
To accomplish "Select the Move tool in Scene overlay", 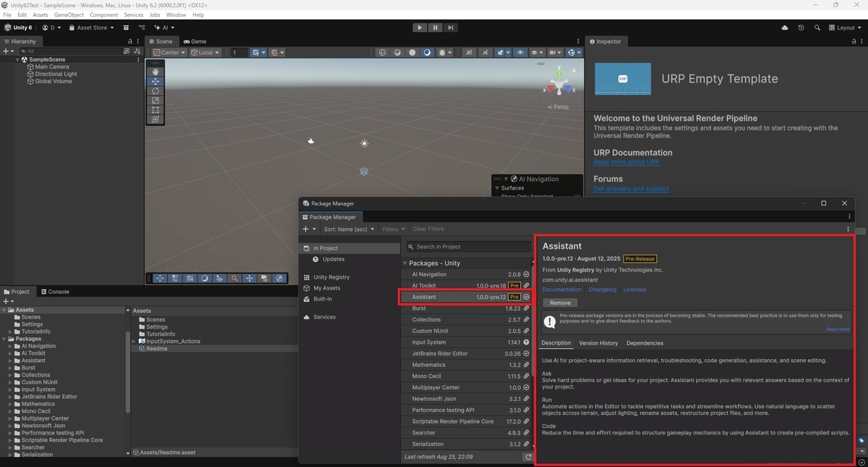I will click(156, 82).
